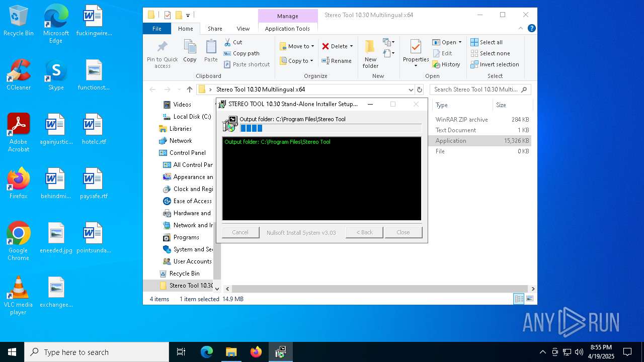
Task: Open the File menu tab
Action: (x=157, y=29)
